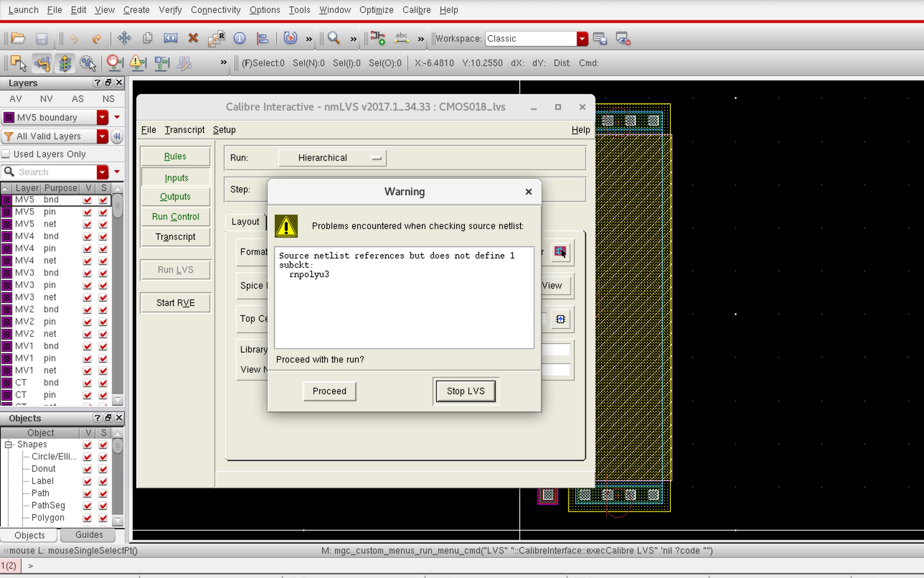Image resolution: width=924 pixels, height=578 pixels.
Task: Open the Setup menu in the Calibre window
Action: tap(224, 130)
